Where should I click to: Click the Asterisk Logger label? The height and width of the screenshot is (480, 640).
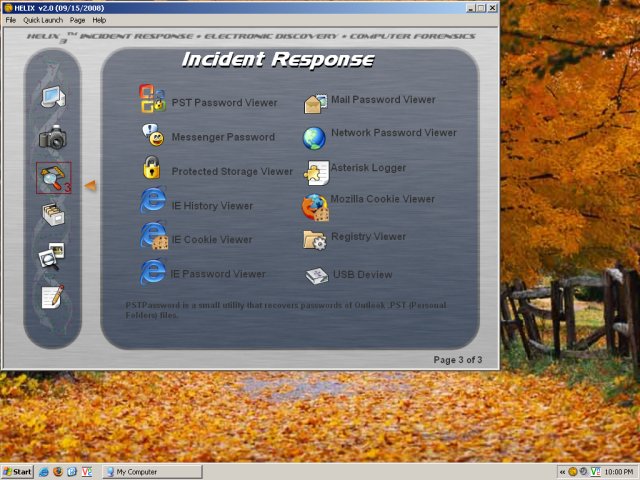click(x=368, y=168)
